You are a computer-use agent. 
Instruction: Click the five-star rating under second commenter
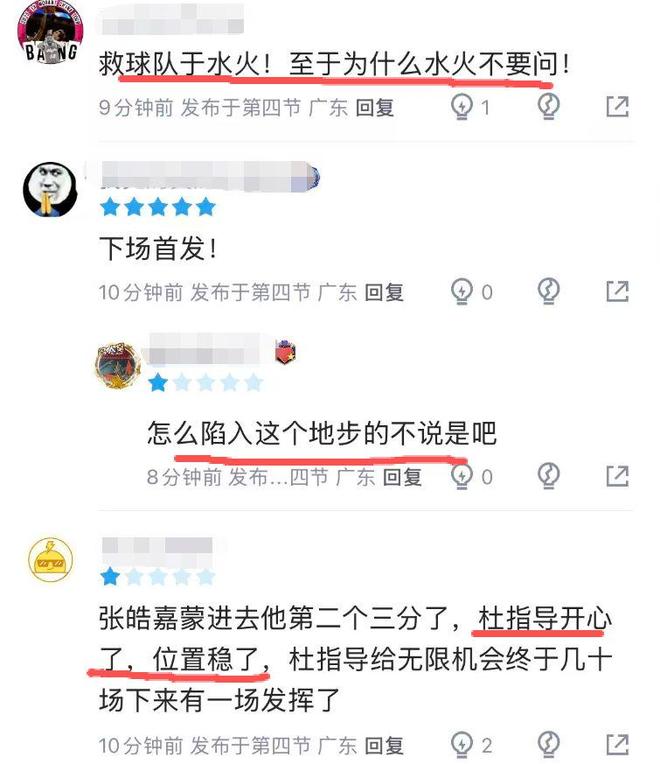(x=158, y=207)
